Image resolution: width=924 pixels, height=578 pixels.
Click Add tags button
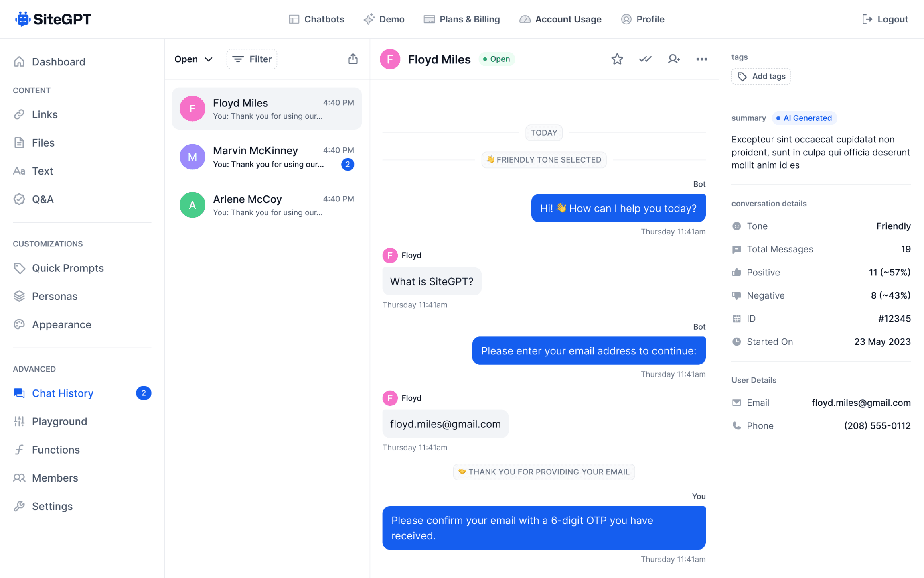761,76
